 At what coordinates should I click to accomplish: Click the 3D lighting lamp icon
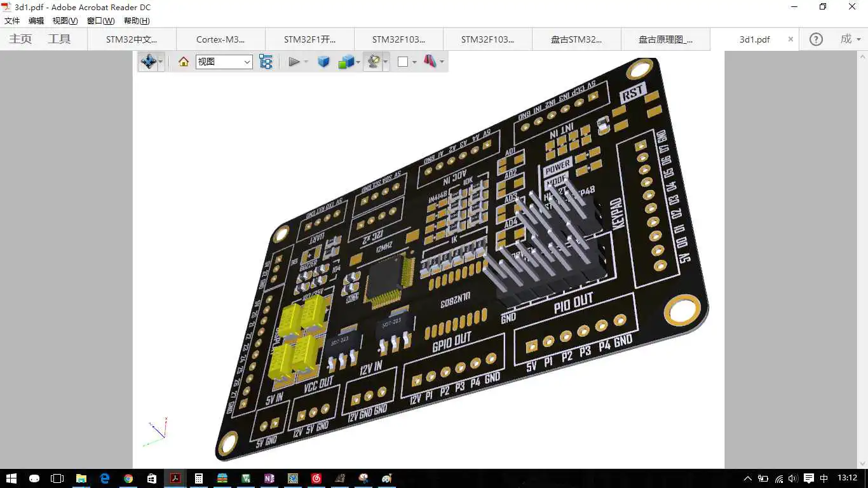tap(374, 62)
